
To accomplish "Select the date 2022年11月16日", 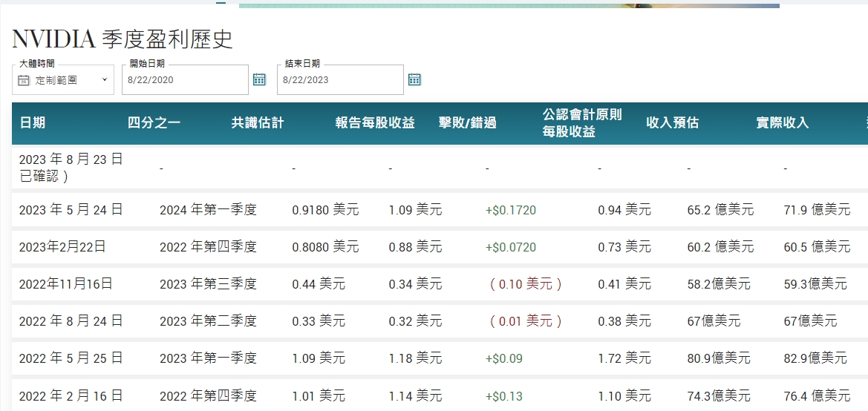I will tap(66, 284).
